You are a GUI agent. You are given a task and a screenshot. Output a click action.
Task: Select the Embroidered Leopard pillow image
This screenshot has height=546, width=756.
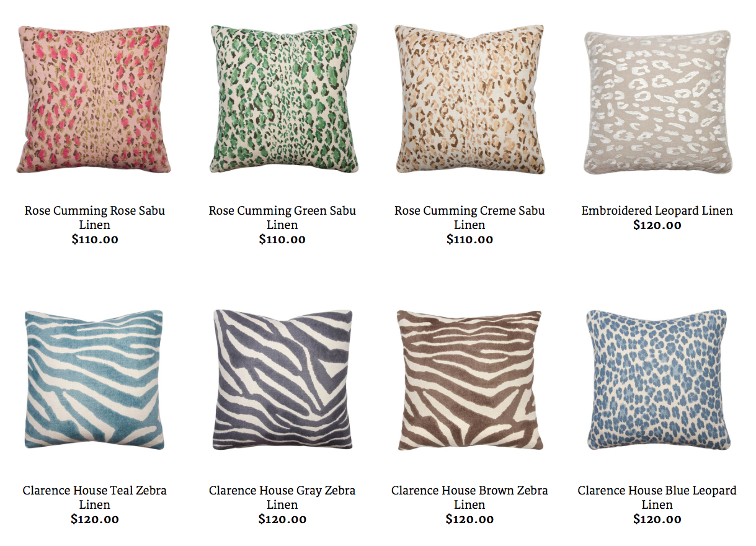pos(657,103)
